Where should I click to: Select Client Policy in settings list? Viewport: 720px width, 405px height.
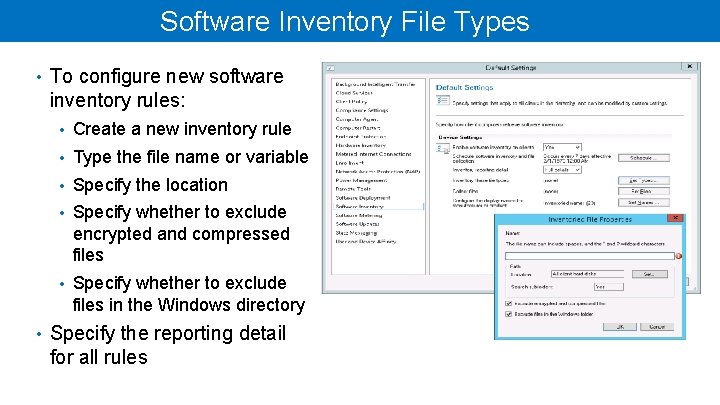(351, 102)
